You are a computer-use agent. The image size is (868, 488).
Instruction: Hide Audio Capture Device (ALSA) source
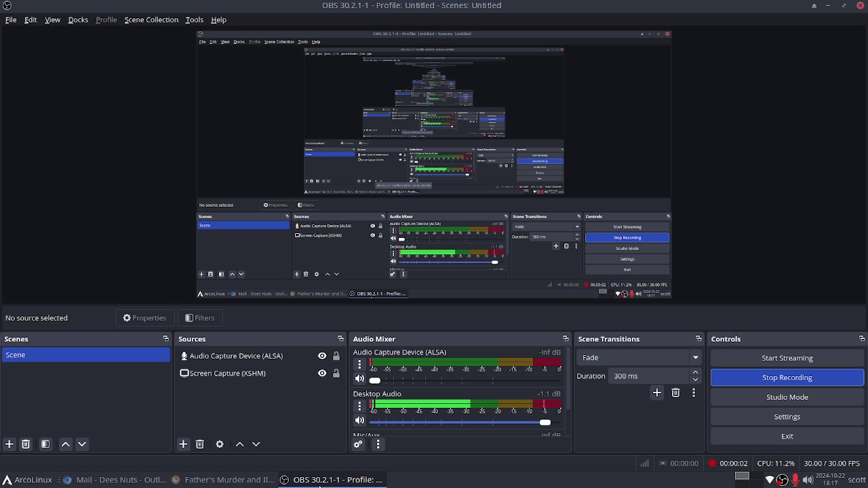tap(322, 356)
